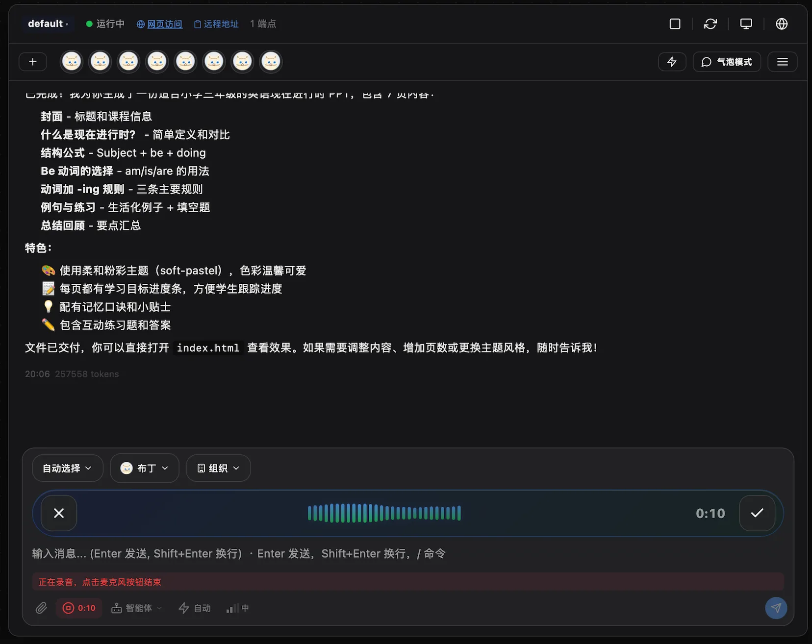
Task: Click the 257558 tokens label
Action: point(87,374)
